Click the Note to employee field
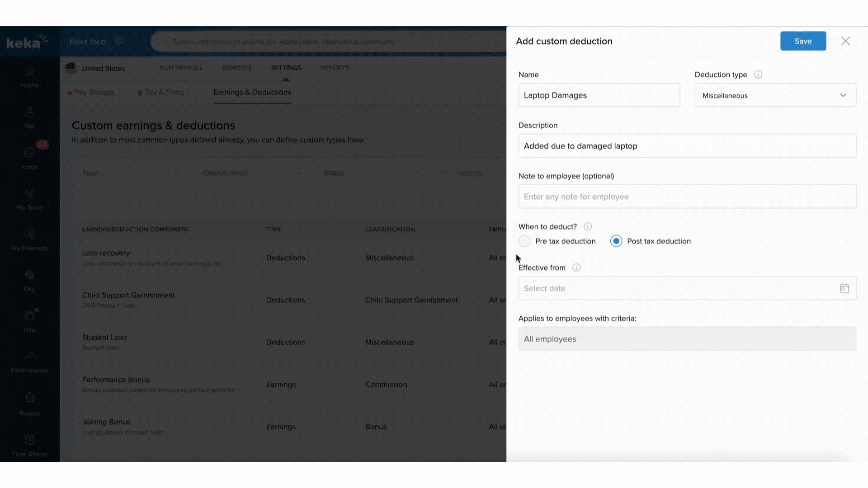Viewport: 868px width, 488px height. [x=687, y=197]
